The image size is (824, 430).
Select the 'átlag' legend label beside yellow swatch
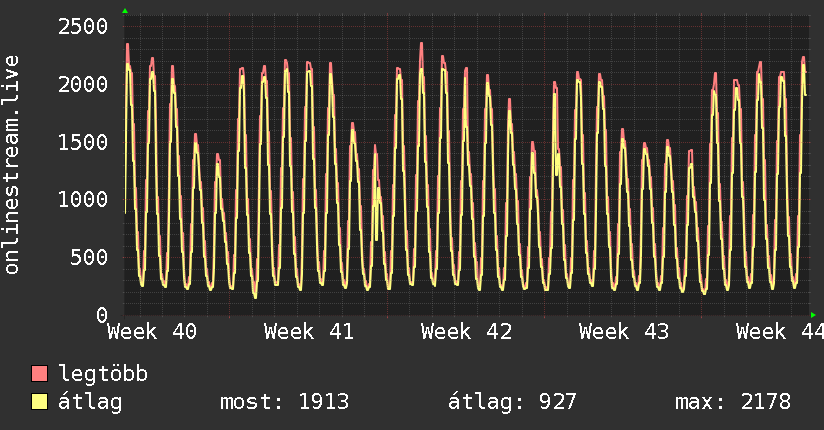tap(90, 402)
